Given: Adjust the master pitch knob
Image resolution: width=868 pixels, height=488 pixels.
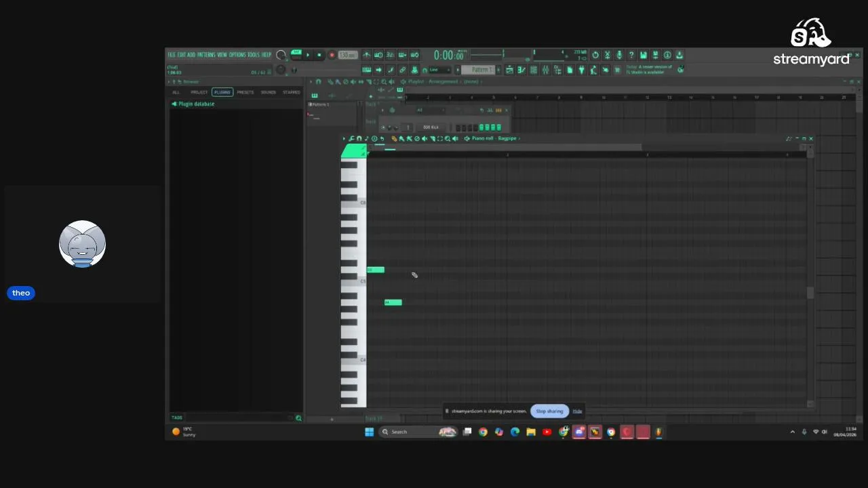Looking at the screenshot, I should pos(281,70).
